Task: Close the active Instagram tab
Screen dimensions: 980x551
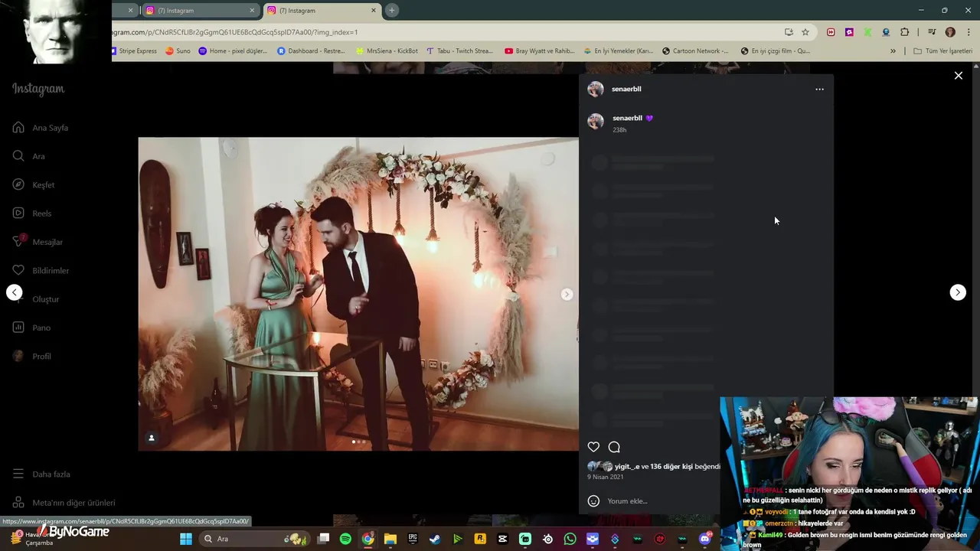Action: (374, 11)
